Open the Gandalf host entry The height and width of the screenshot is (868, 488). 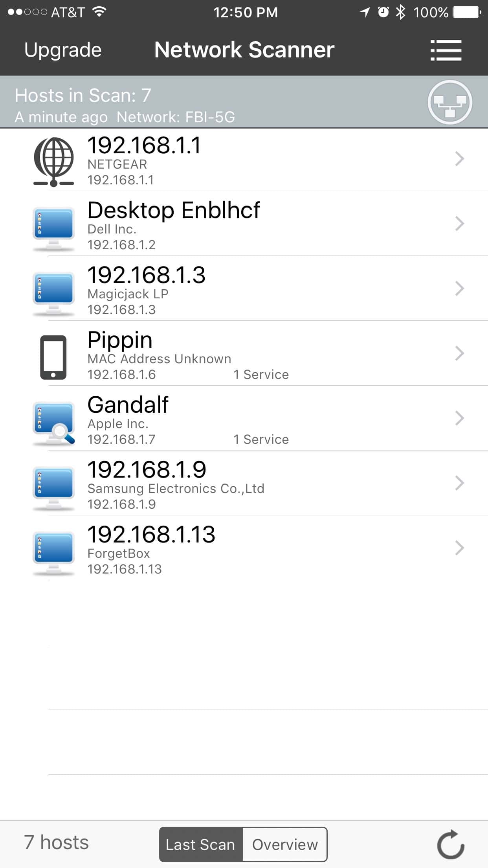[128, 405]
